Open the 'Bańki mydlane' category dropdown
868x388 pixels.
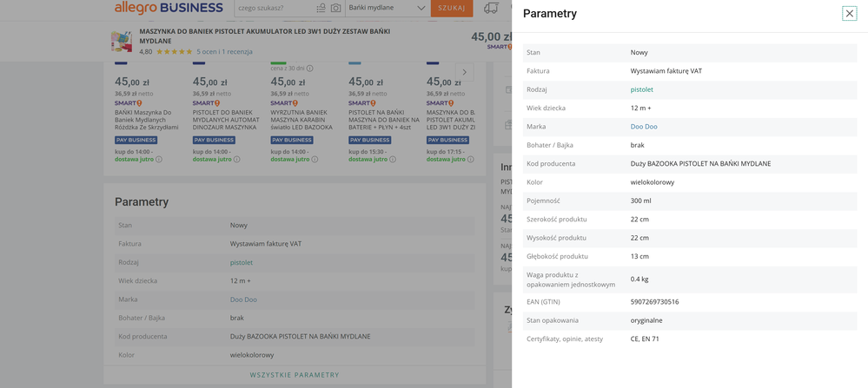pos(388,8)
